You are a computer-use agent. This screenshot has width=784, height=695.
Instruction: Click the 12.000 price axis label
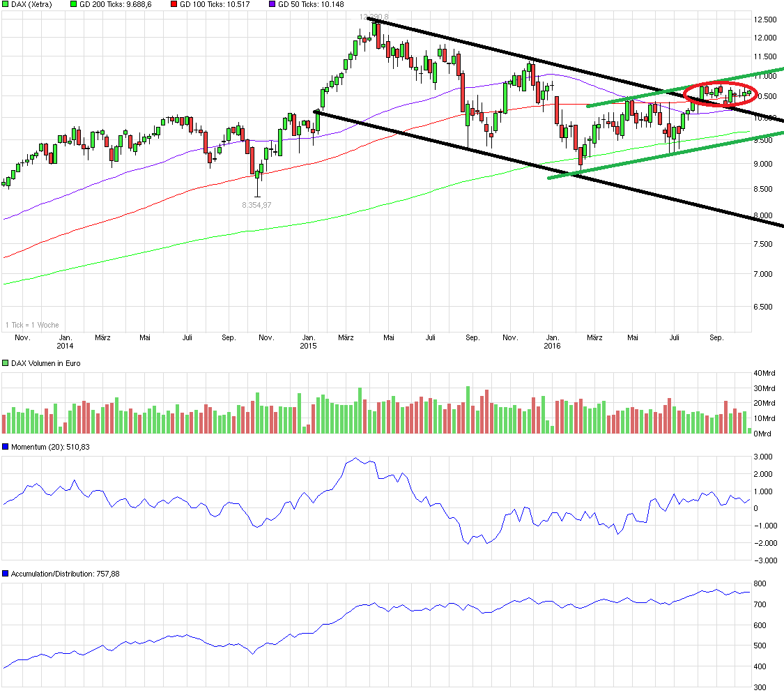point(765,38)
